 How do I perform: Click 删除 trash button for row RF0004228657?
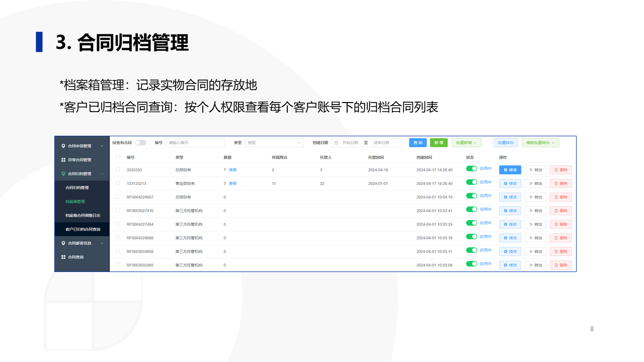561,197
